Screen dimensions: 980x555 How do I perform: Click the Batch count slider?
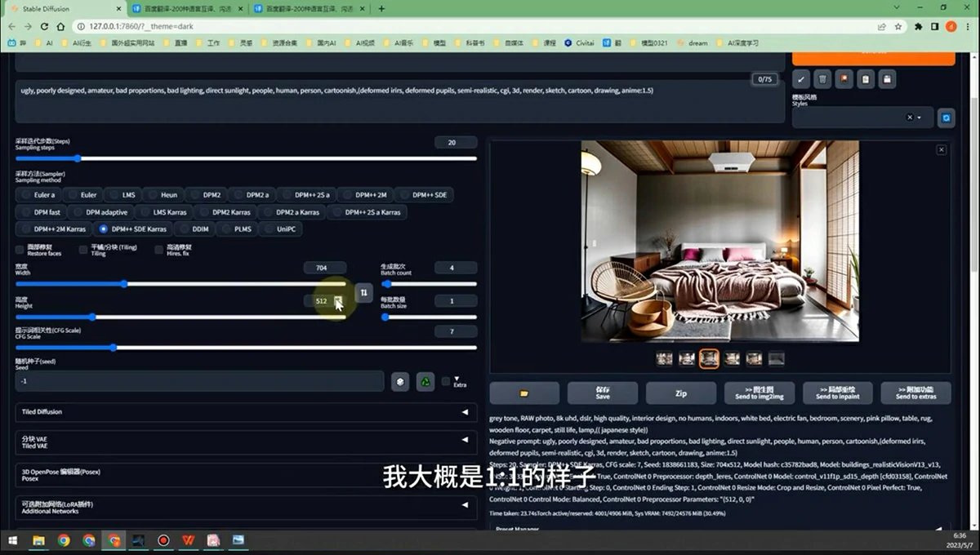(x=429, y=284)
